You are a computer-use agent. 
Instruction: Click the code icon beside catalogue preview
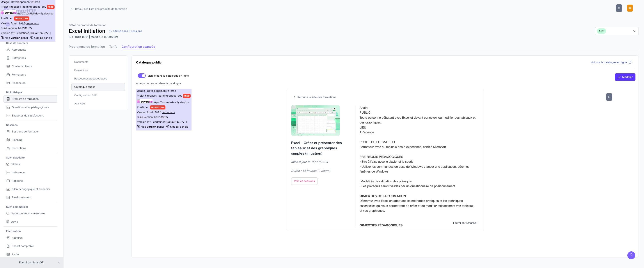(609, 97)
